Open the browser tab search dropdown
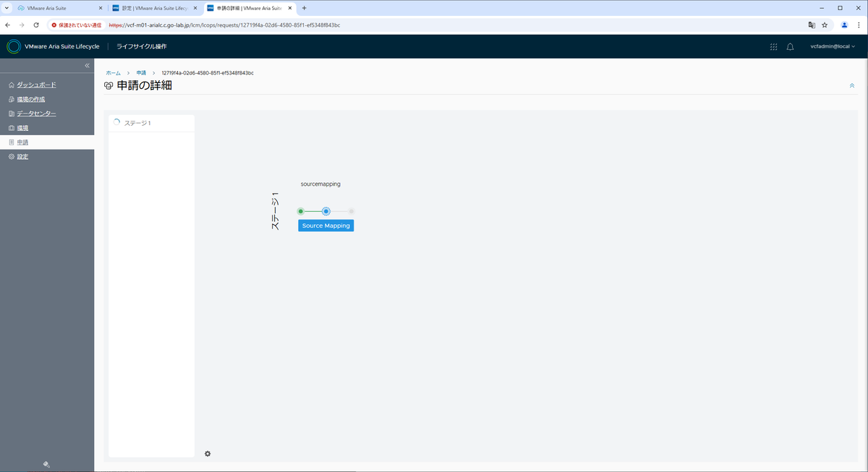This screenshot has width=868, height=472. coord(7,8)
